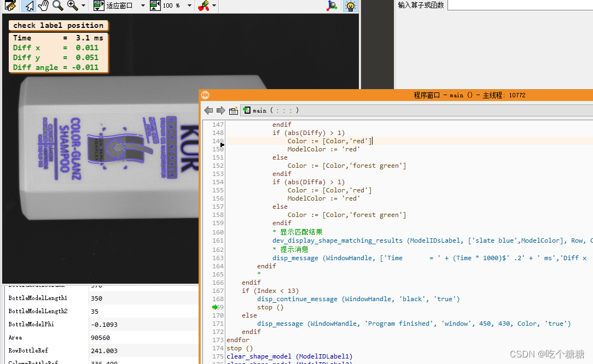
Task: Click the line 163 disp_message Time statement
Action: click(429, 258)
